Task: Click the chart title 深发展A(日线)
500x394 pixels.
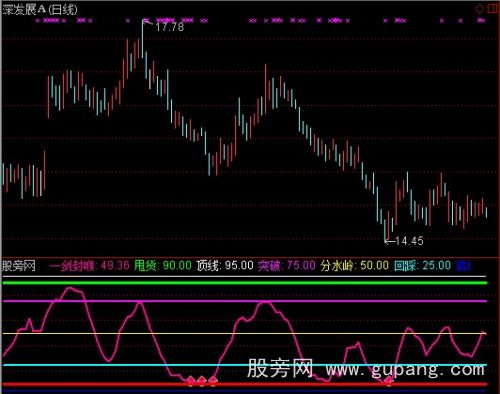Action: [40, 9]
